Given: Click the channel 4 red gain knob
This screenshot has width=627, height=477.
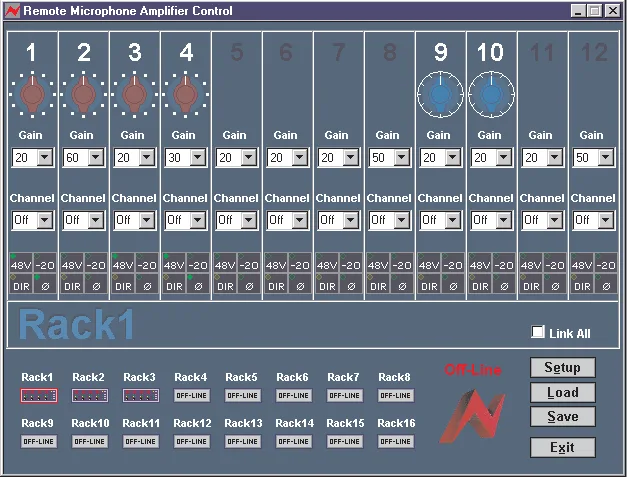Looking at the screenshot, I should click(185, 95).
